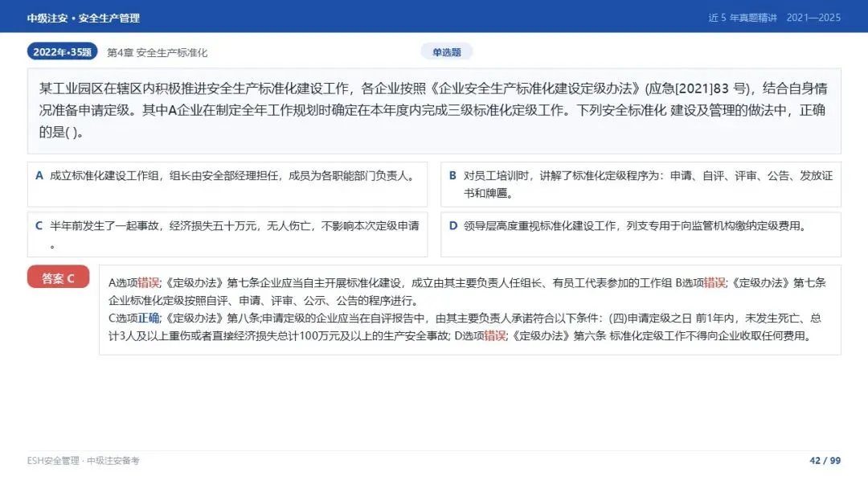Select answer option C about 半年前发生事故
868x489 pixels.
(x=227, y=234)
